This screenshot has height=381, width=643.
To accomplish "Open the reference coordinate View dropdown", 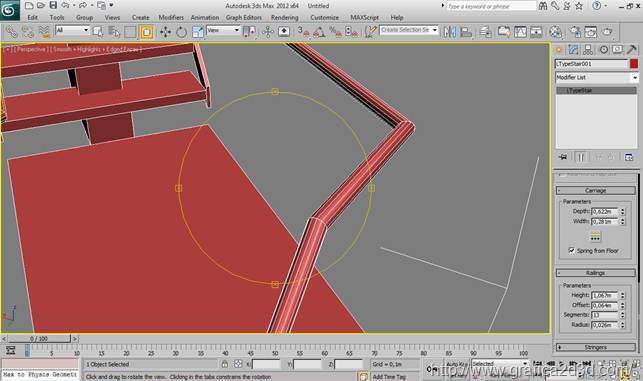I will tap(223, 30).
